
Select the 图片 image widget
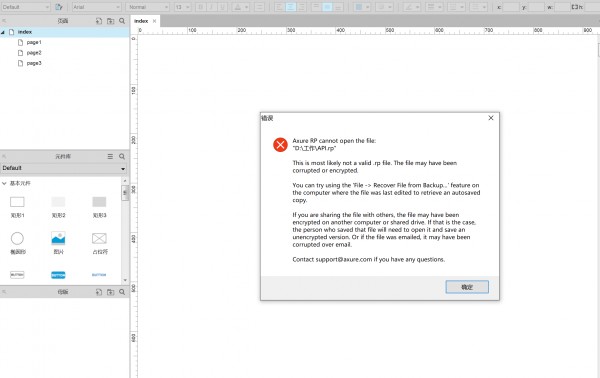59,243
